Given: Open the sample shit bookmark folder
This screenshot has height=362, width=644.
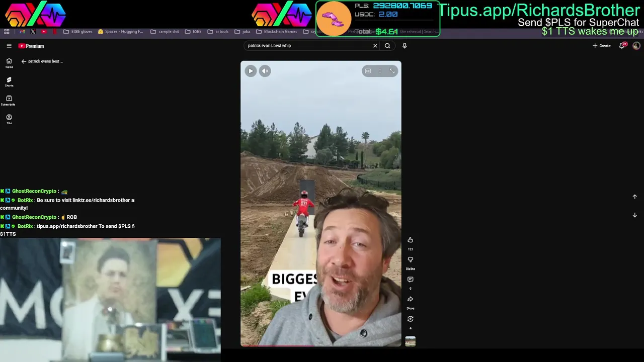Looking at the screenshot, I should (x=165, y=31).
